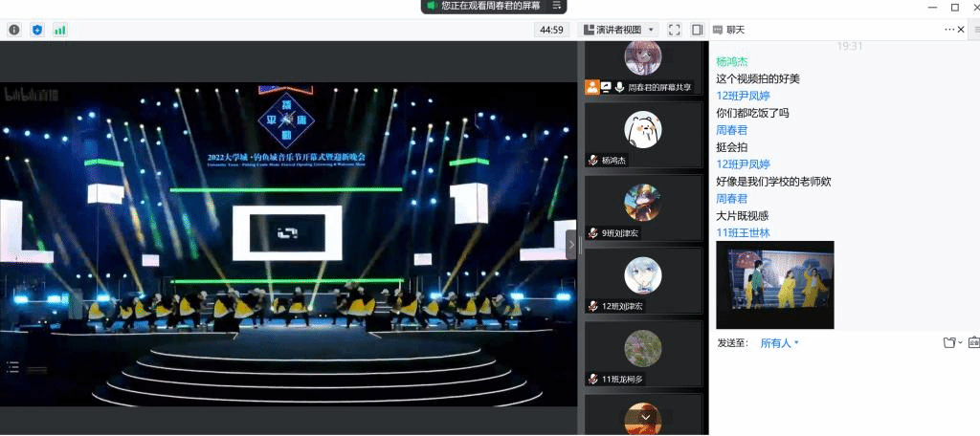
Task: Click the 19:31 chat timestamp
Action: tap(850, 46)
